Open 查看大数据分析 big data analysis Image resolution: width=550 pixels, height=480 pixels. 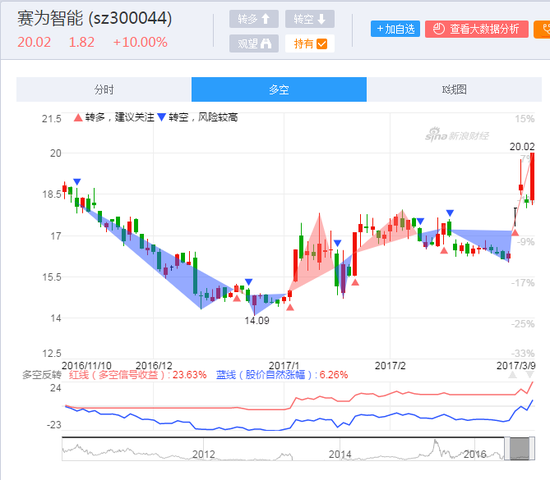477,29
